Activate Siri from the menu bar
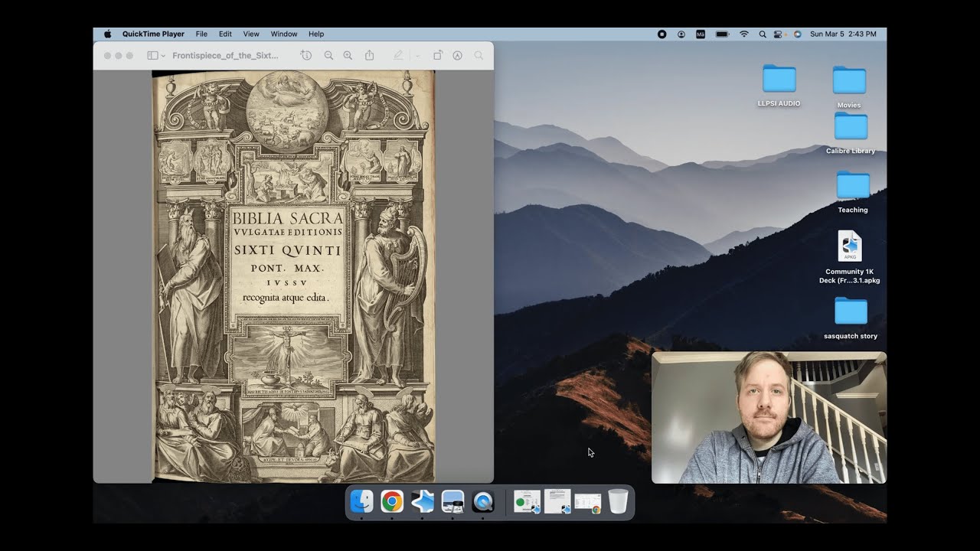 click(797, 34)
